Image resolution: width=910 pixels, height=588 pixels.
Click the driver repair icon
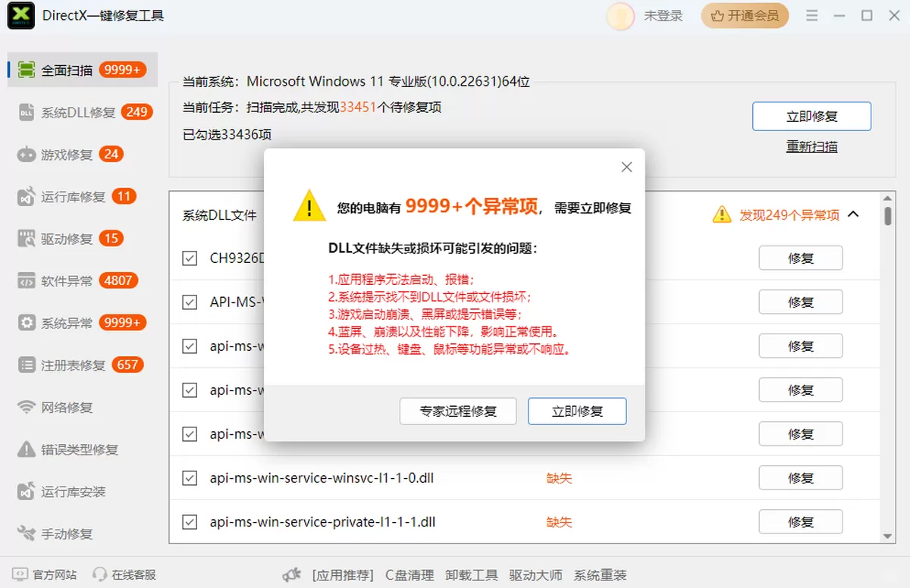[27, 239]
